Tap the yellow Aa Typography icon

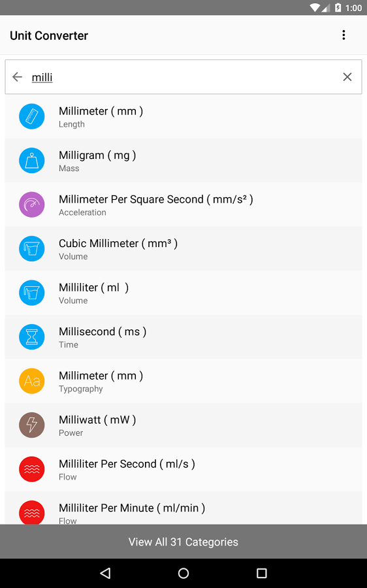pos(32,381)
